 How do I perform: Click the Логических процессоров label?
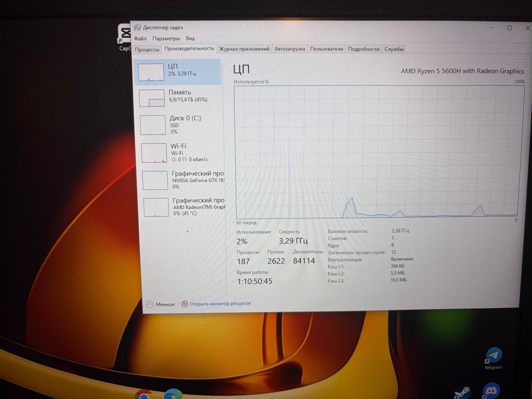coord(356,252)
